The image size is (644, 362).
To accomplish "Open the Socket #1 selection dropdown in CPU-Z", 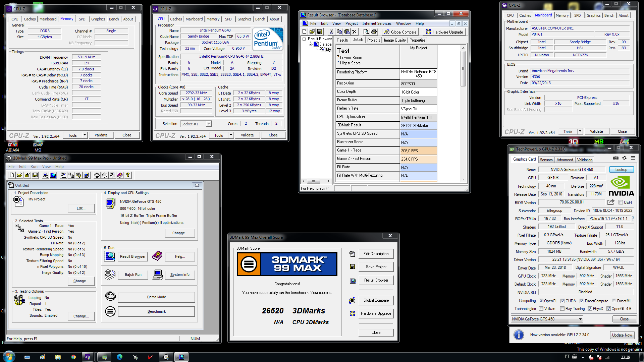I will point(196,124).
